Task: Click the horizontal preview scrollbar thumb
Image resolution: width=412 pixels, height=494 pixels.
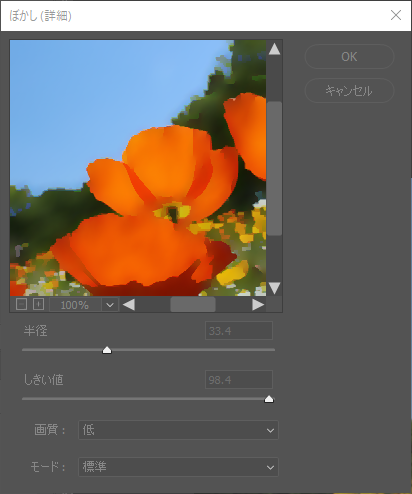Action: coord(193,305)
